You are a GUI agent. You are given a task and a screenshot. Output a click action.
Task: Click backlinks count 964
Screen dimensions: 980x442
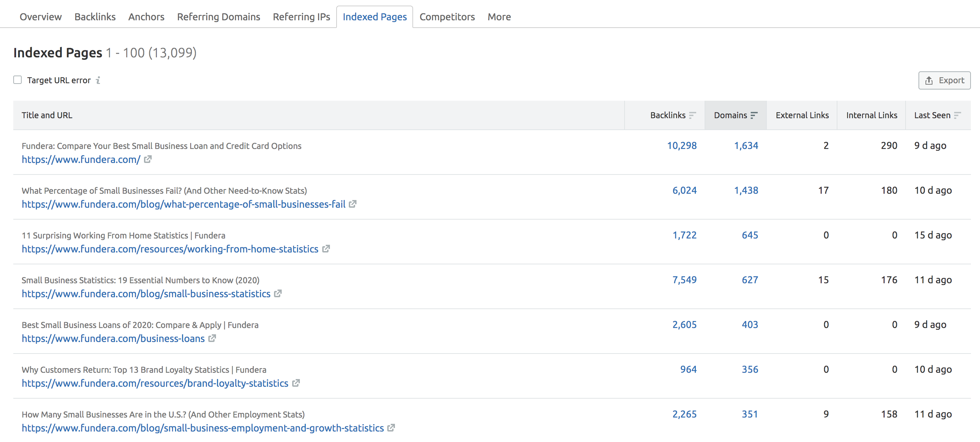(x=688, y=369)
